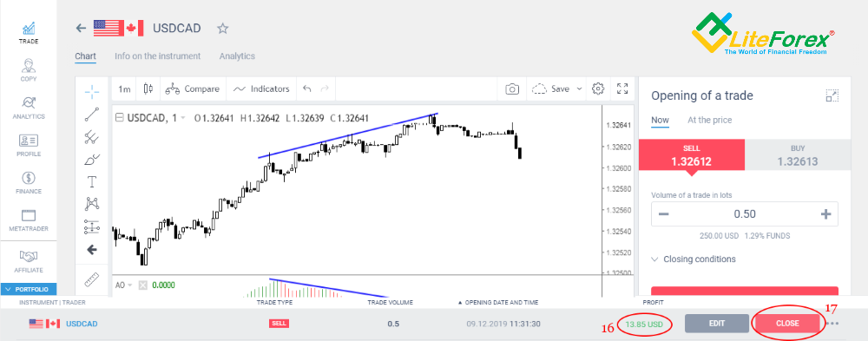This screenshot has height=341, width=868.
Task: Enter fullscreen chart mode
Action: [x=622, y=89]
